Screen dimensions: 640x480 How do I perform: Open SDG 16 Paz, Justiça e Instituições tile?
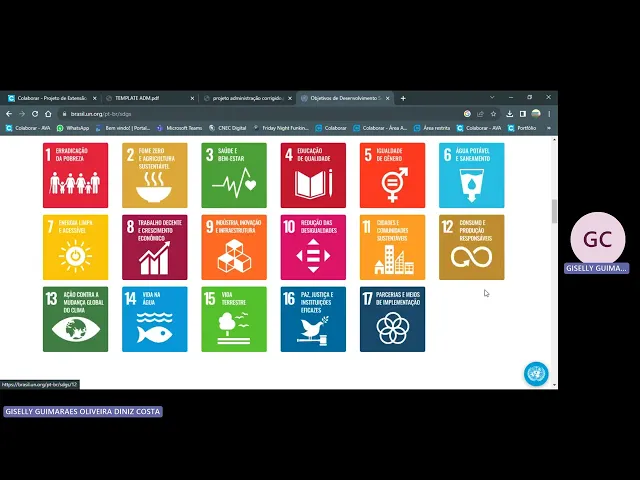(313, 319)
